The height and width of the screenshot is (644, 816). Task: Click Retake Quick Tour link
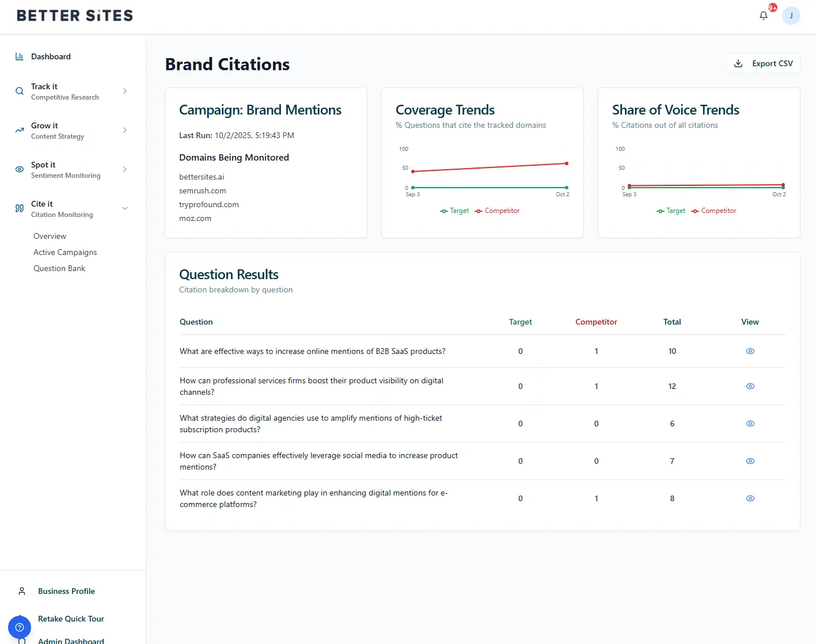pyautogui.click(x=71, y=619)
